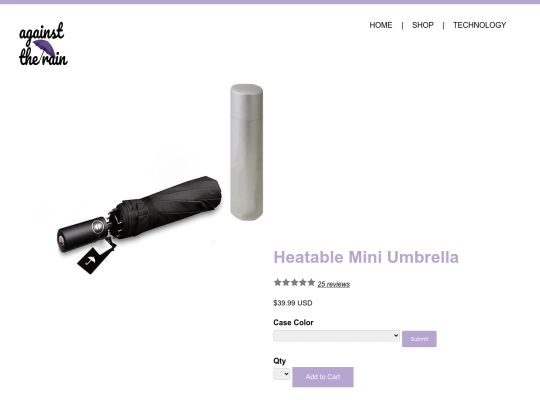This screenshot has width=540, height=405.
Task: Open the TECHNOLOGY menu item
Action: [479, 25]
